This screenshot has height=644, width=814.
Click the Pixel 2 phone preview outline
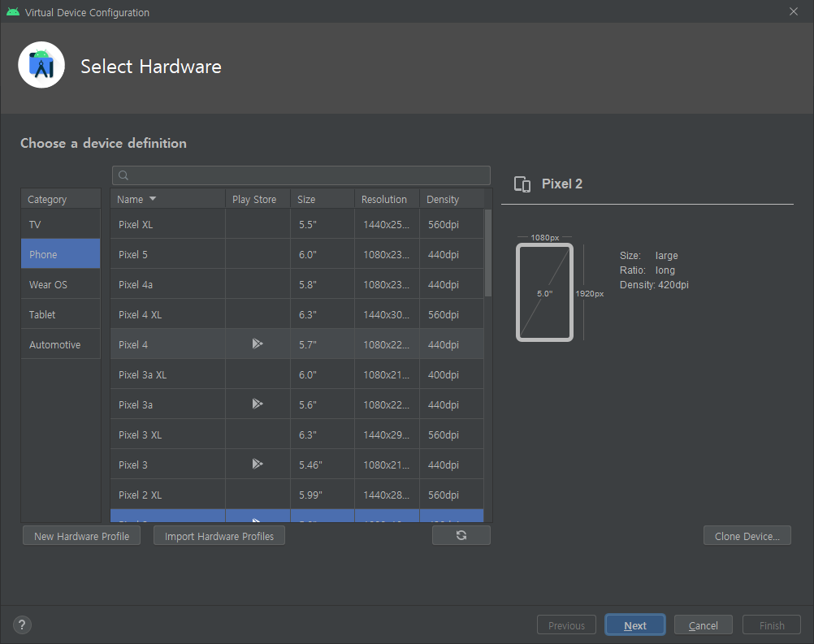click(x=544, y=292)
